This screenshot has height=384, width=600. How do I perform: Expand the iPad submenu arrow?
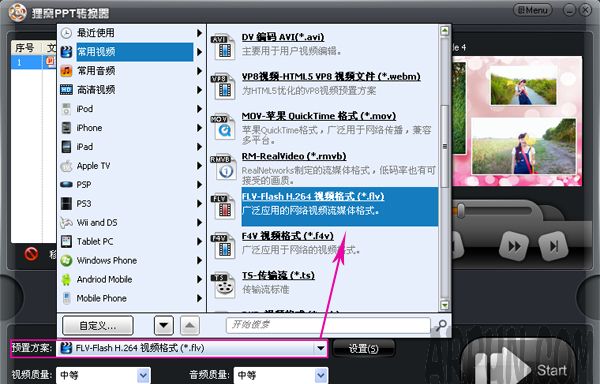click(199, 147)
